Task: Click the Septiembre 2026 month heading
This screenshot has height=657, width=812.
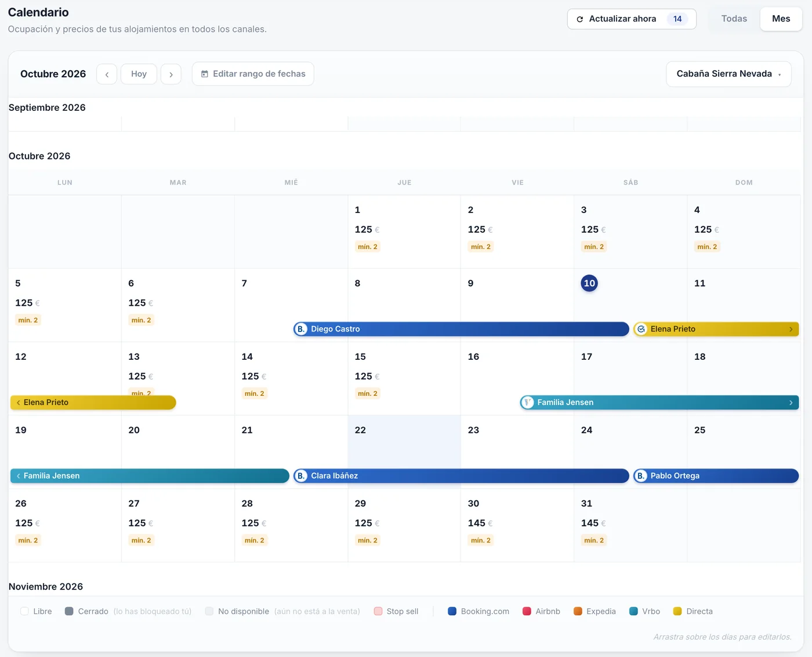Action: point(47,108)
